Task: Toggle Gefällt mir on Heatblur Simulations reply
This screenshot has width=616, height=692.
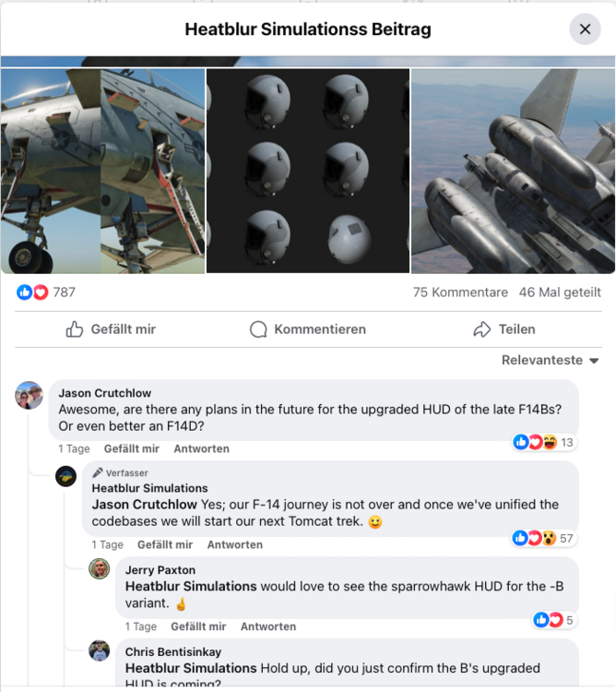Action: pyautogui.click(x=165, y=544)
